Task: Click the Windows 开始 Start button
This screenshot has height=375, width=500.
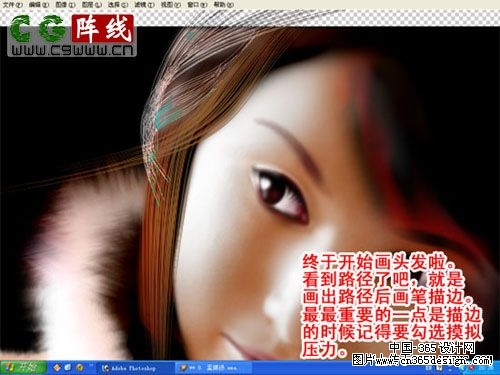Action: click(23, 368)
